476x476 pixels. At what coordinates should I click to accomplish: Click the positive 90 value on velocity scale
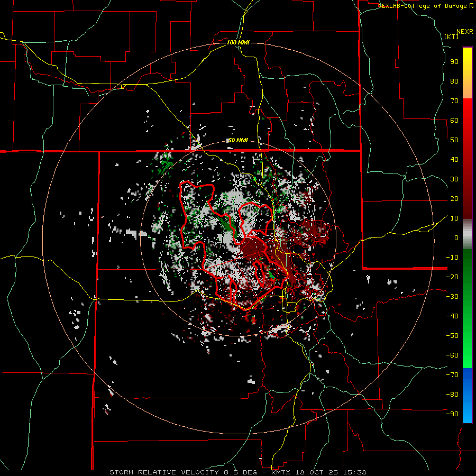coord(454,62)
